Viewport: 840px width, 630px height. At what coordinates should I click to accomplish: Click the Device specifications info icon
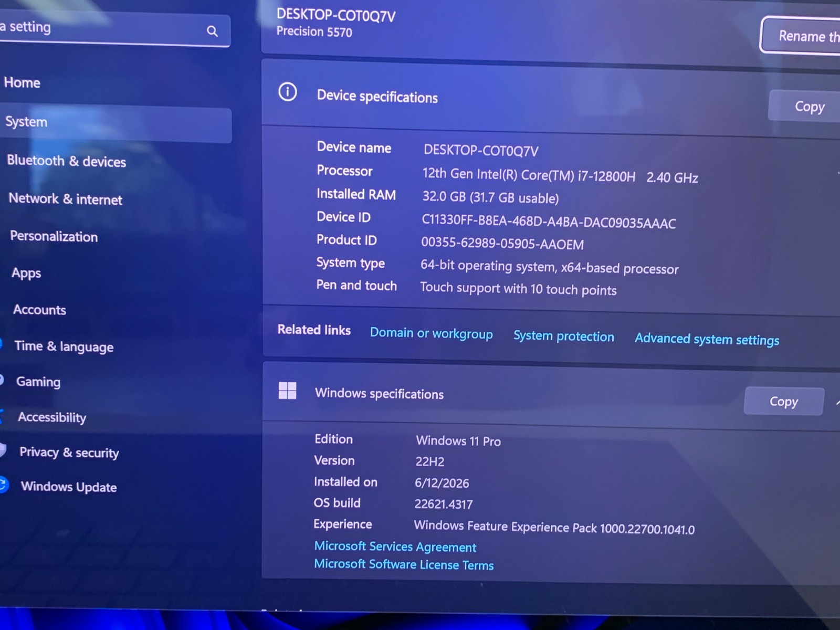(287, 92)
